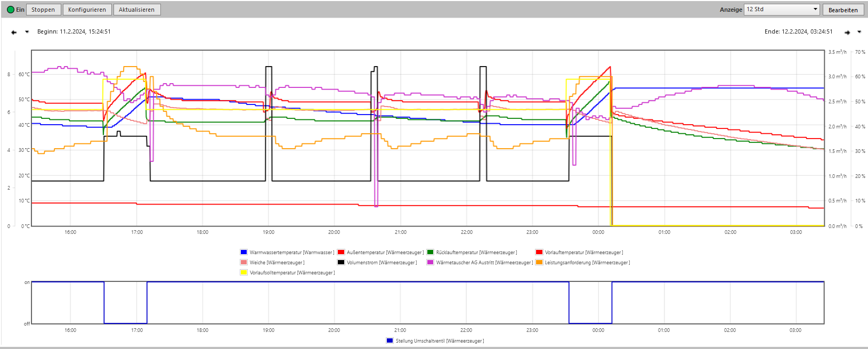Click the 'off' label of valve chart
This screenshot has height=349, width=868.
click(27, 324)
